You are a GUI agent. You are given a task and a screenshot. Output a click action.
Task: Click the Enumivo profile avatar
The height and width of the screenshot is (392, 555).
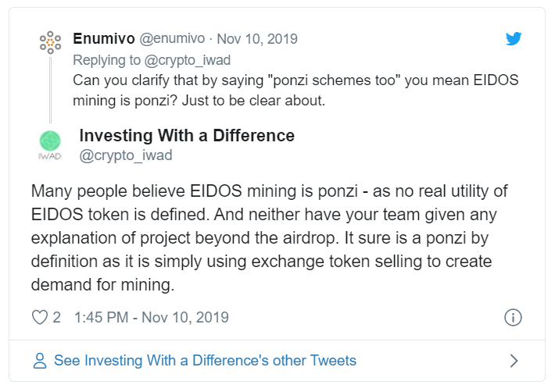pos(50,42)
